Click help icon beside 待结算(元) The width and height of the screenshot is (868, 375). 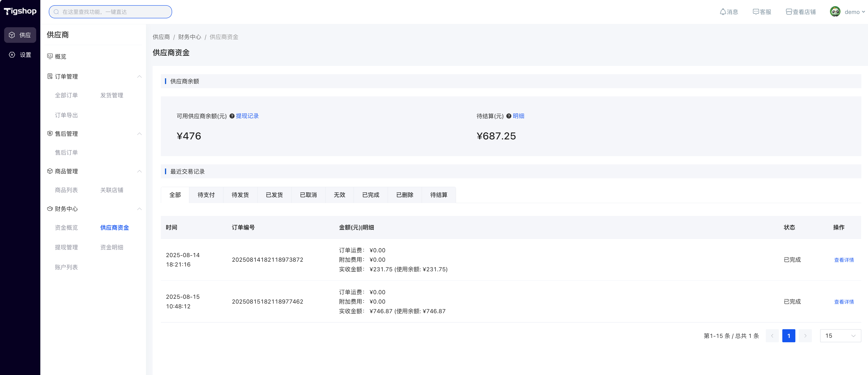pos(509,116)
